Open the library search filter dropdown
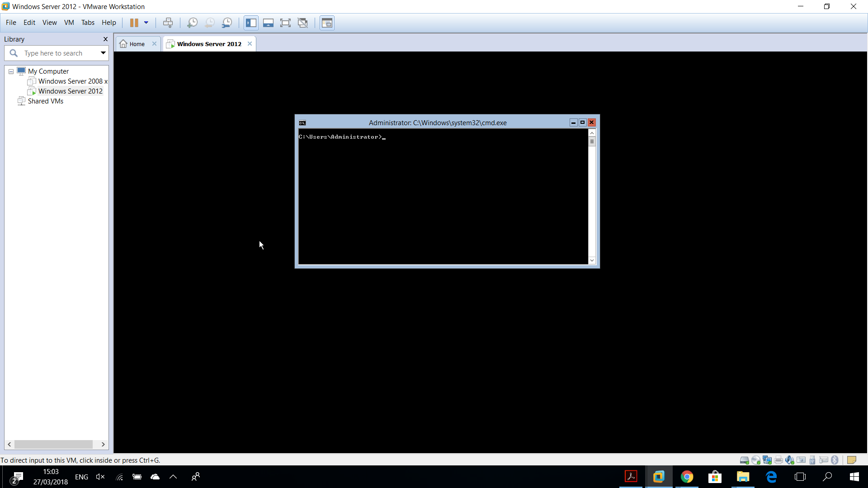The height and width of the screenshot is (488, 868). click(103, 53)
